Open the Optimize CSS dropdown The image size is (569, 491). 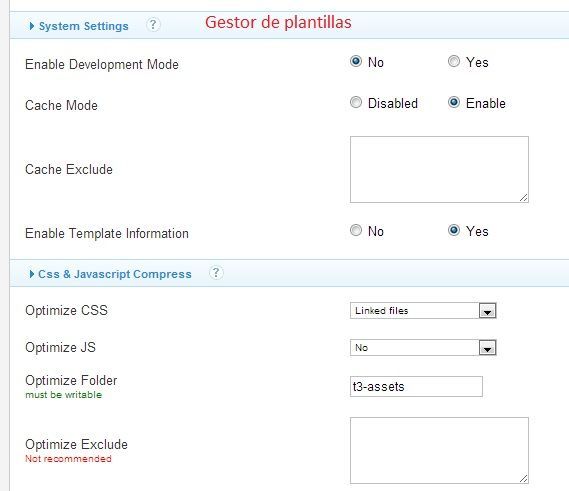pos(423,311)
